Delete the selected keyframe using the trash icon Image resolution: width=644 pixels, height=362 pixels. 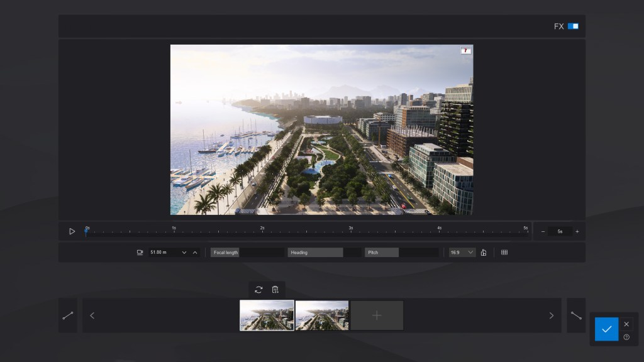click(275, 290)
